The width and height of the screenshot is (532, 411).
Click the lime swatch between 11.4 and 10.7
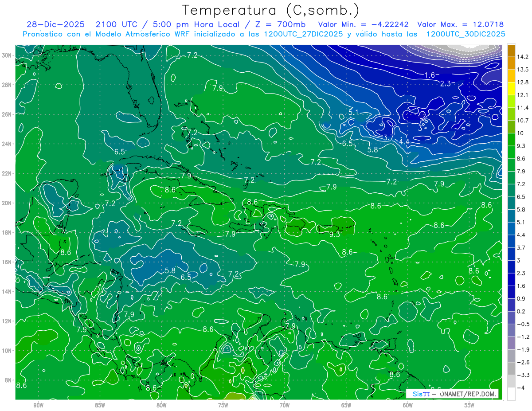tap(511, 114)
